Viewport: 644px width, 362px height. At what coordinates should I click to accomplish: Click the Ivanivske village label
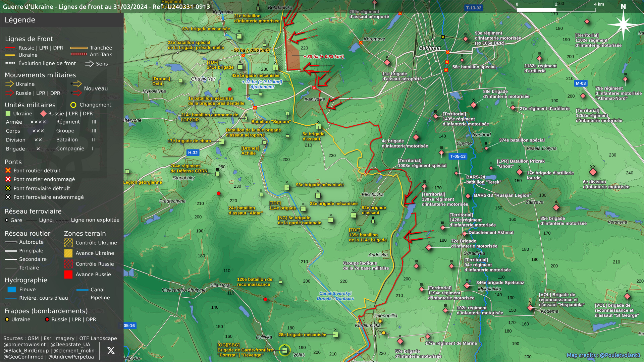[x=315, y=99]
